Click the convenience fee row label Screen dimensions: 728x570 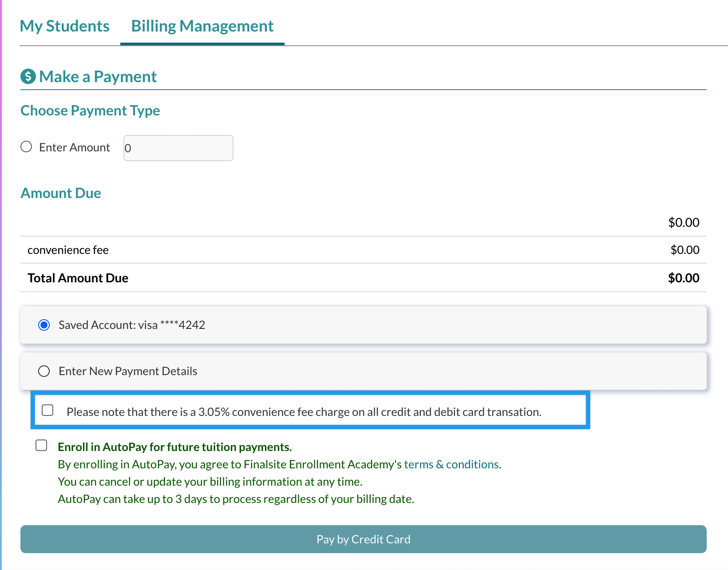click(68, 250)
